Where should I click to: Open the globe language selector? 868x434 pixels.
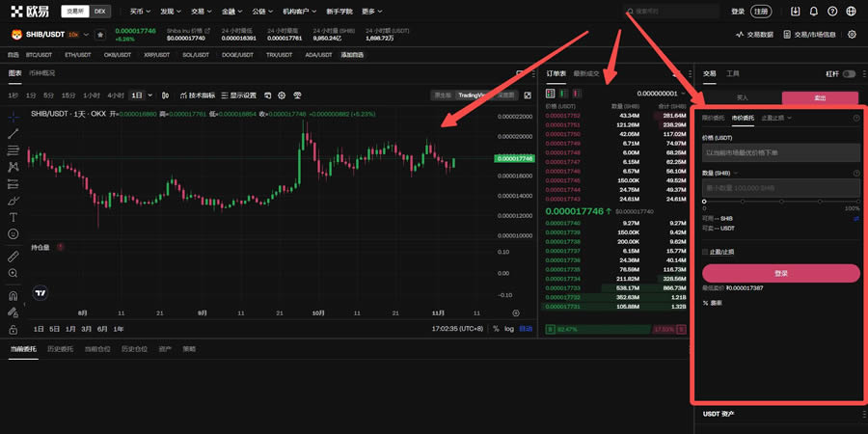(851, 12)
